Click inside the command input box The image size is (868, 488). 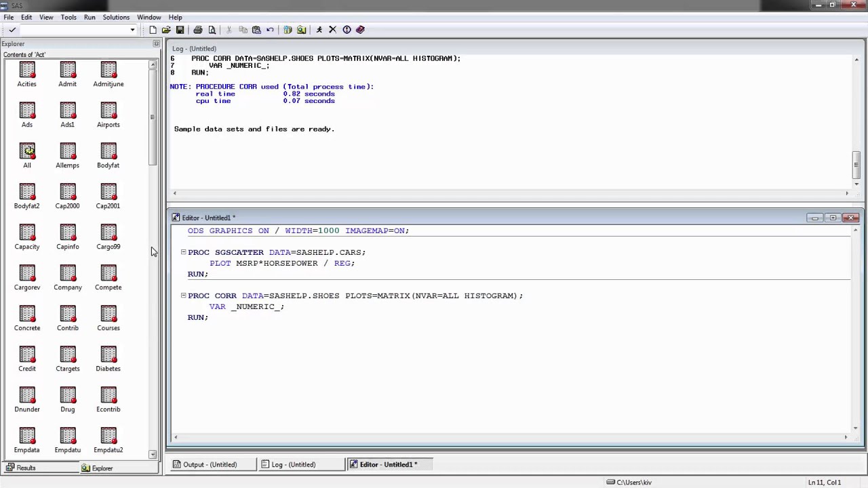73,30
